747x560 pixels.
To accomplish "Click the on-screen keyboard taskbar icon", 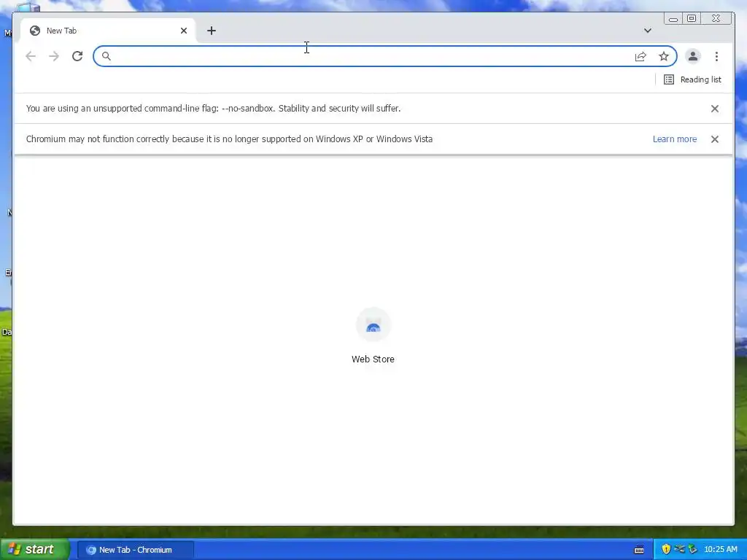I will click(639, 550).
